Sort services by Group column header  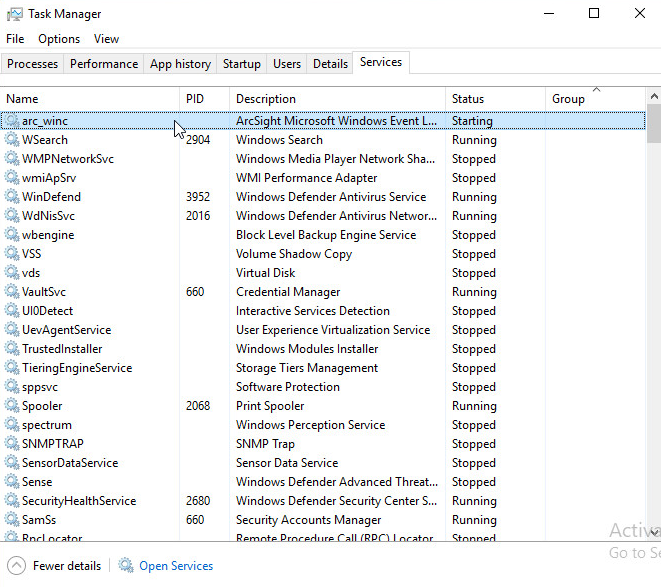568,99
